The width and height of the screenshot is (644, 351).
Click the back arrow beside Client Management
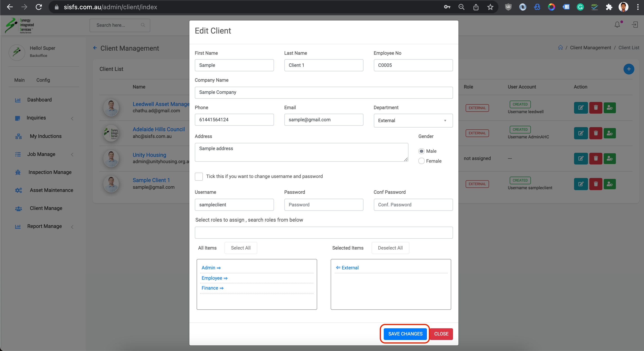point(95,48)
